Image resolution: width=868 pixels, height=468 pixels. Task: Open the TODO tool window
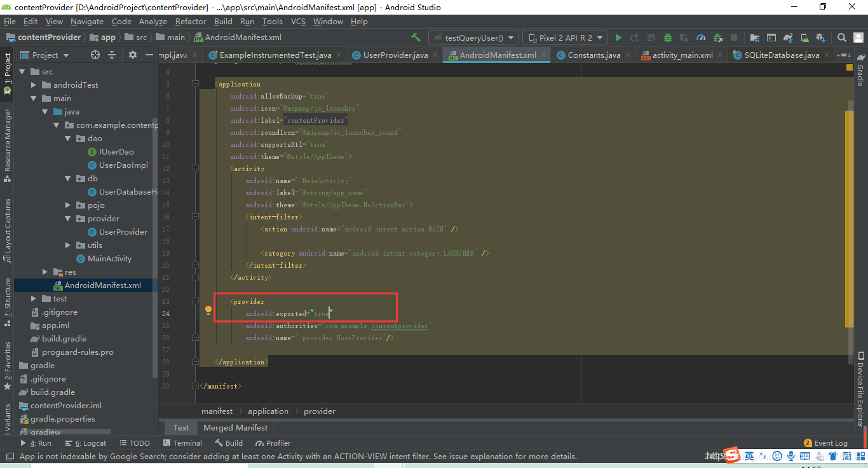coord(134,443)
